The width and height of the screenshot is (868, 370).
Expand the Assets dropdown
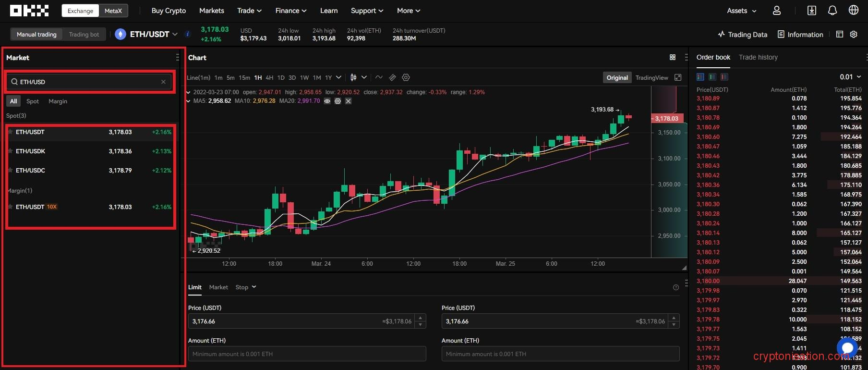coord(742,11)
